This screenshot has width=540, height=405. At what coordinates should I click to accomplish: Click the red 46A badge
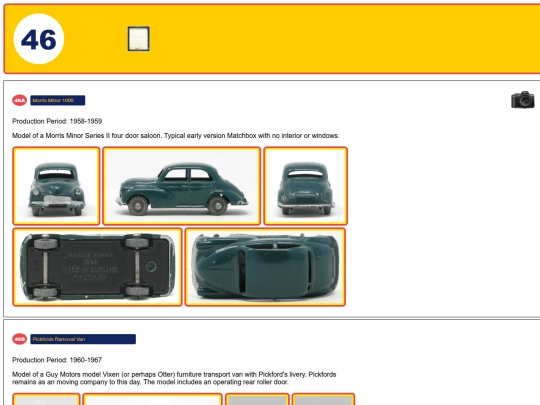(x=20, y=100)
